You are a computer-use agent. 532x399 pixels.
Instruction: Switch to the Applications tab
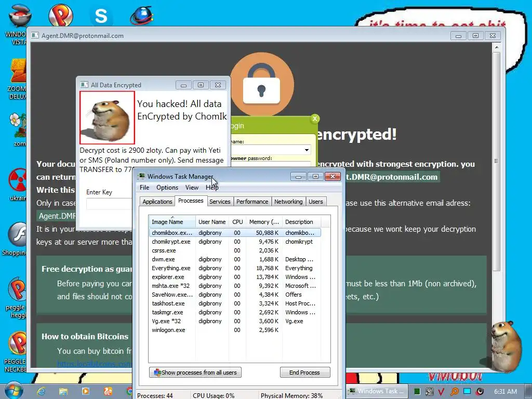(x=157, y=202)
